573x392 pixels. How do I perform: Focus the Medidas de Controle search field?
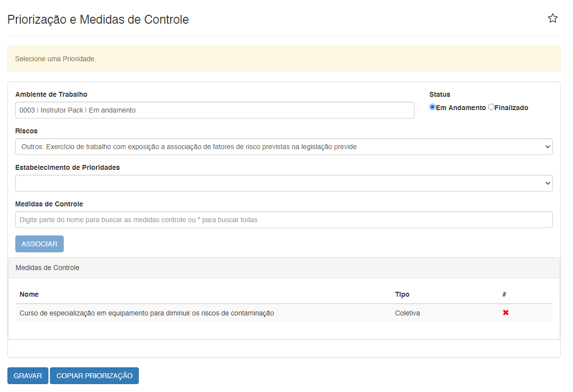(284, 220)
